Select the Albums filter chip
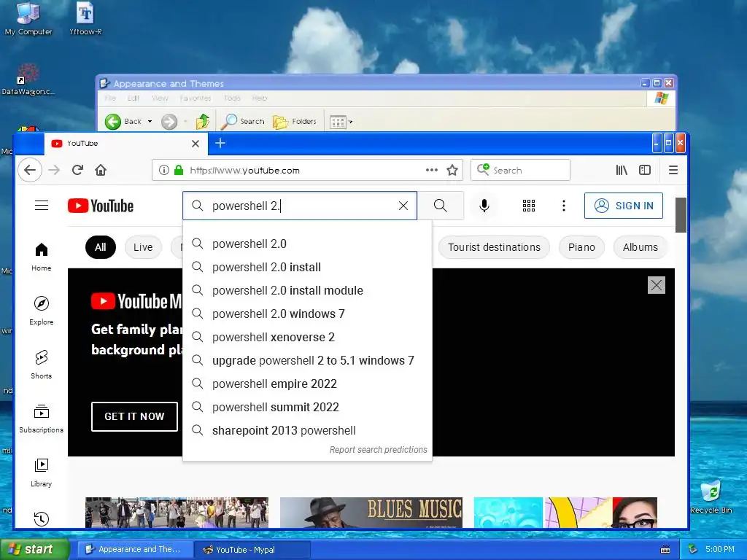747x560 pixels. pos(640,247)
